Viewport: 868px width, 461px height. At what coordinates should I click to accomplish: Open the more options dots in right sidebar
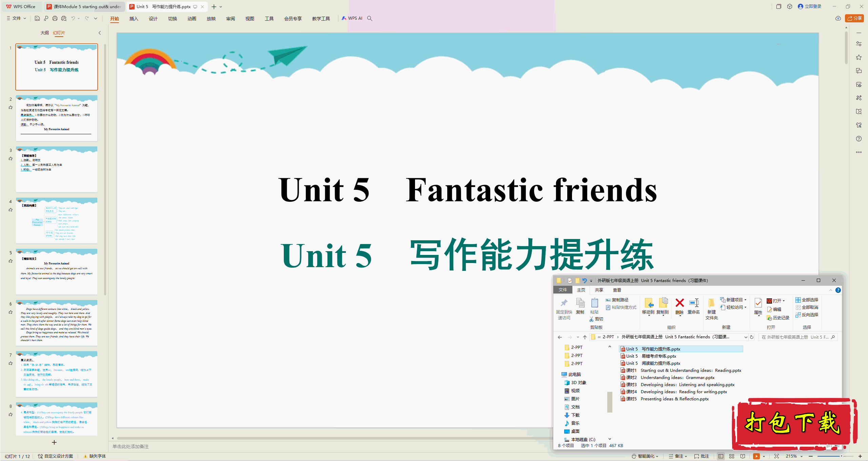click(859, 152)
